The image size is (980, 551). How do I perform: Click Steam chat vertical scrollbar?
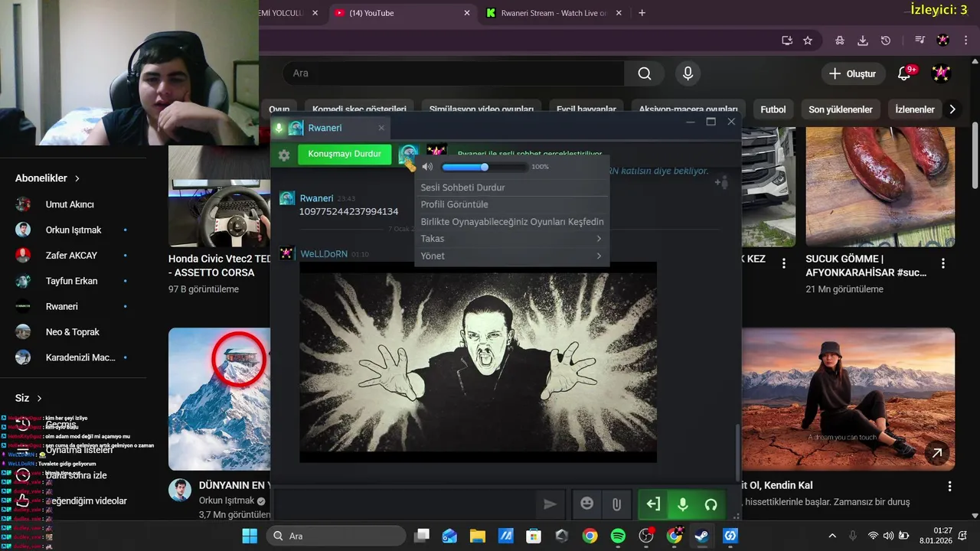click(737, 452)
